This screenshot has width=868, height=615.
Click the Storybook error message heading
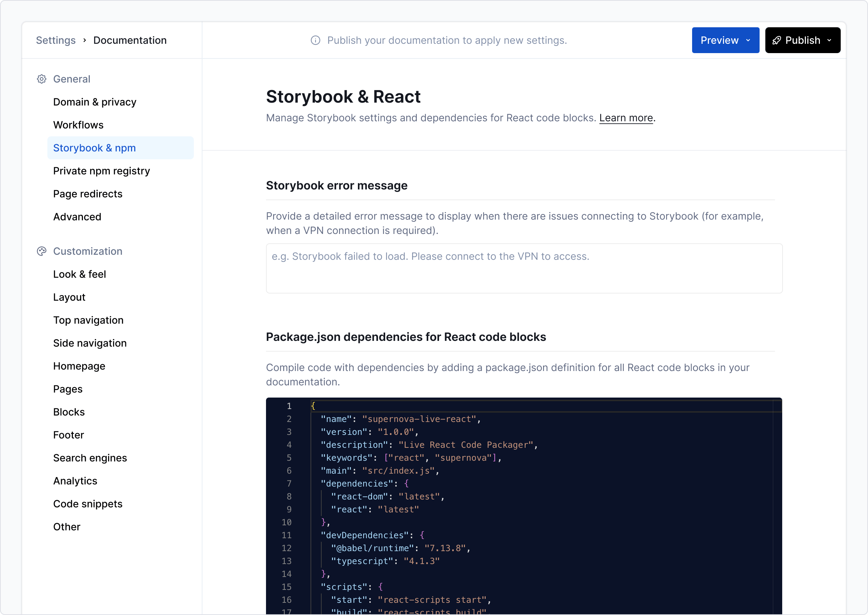[336, 186]
